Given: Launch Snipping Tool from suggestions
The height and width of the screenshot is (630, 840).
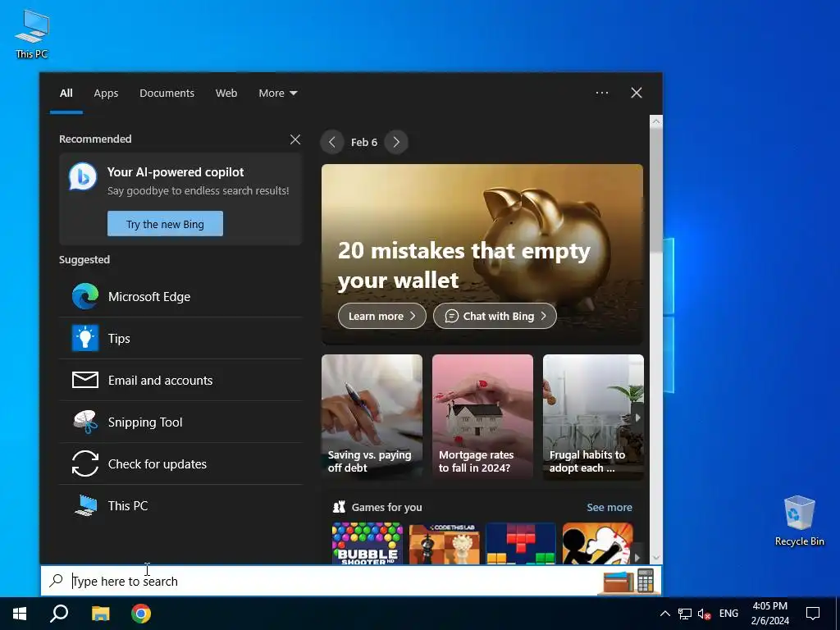Looking at the screenshot, I should coord(180,422).
